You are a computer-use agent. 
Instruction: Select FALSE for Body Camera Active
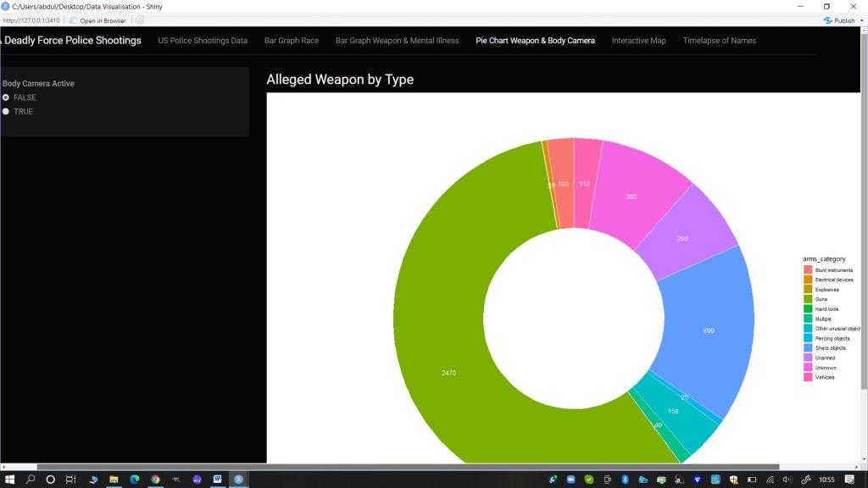click(x=6, y=97)
